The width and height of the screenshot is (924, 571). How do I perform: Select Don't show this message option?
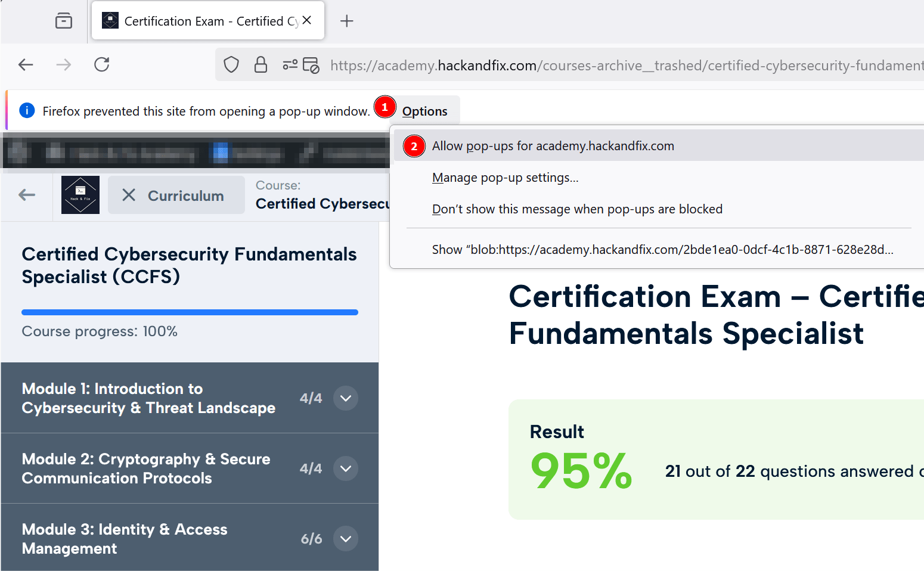tap(576, 209)
